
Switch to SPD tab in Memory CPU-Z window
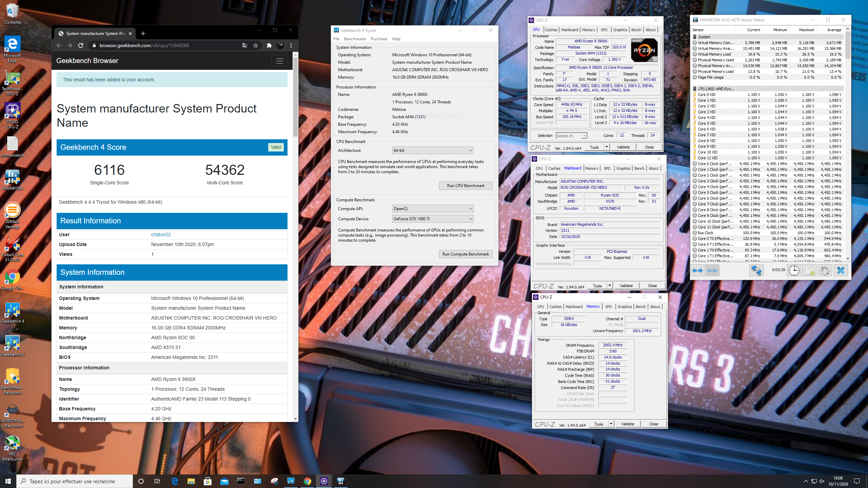609,307
